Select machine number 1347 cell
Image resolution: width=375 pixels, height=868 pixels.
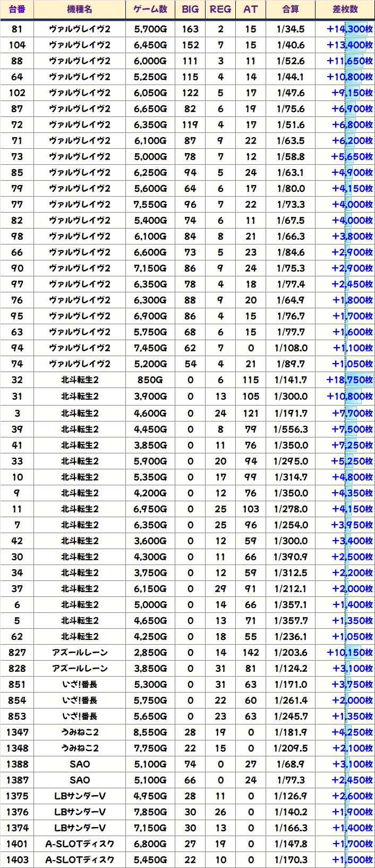click(17, 732)
